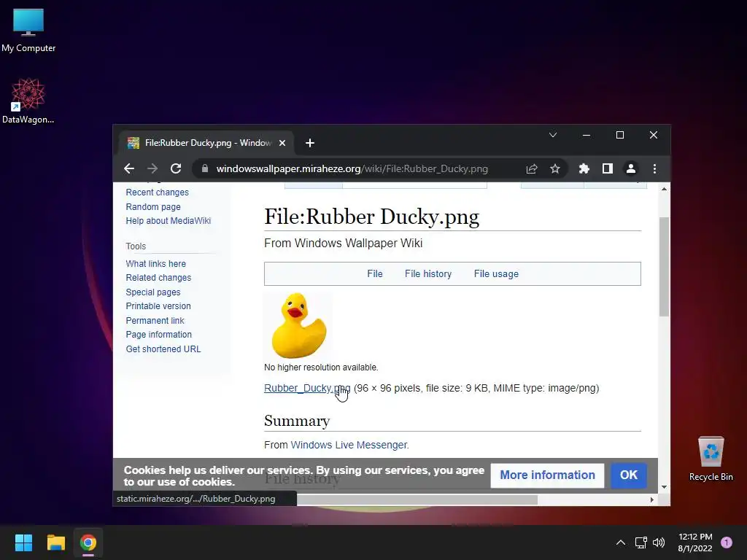Screen dimensions: 747x560
Task: Click the 'No higher resolution available.' text
Action: click(321, 367)
